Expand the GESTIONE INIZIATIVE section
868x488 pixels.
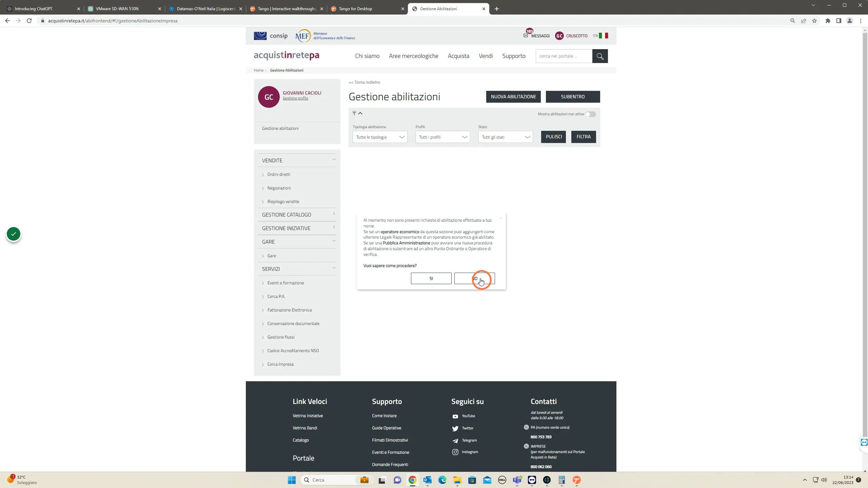[297, 228]
